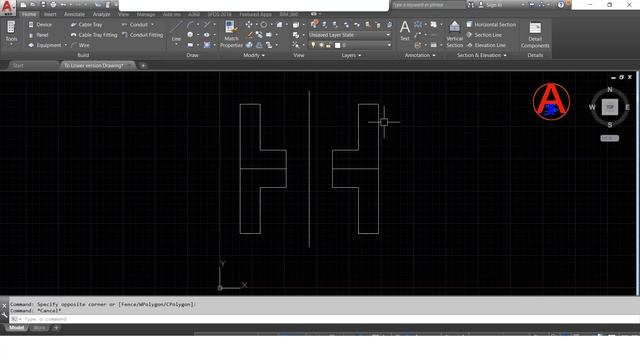Switch to the Annotate ribbon tab

click(x=74, y=14)
